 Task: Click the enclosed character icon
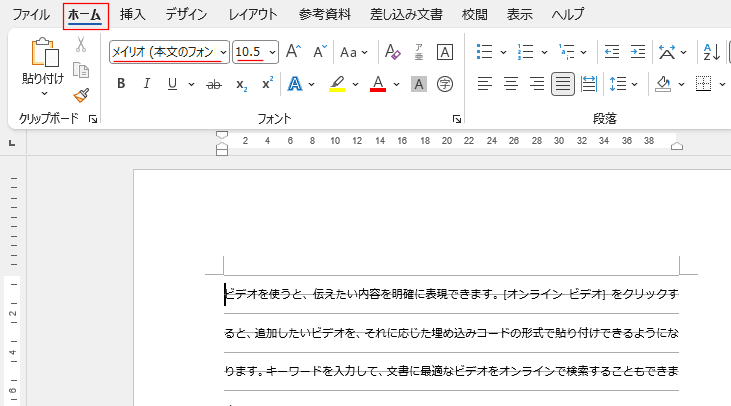[x=445, y=84]
